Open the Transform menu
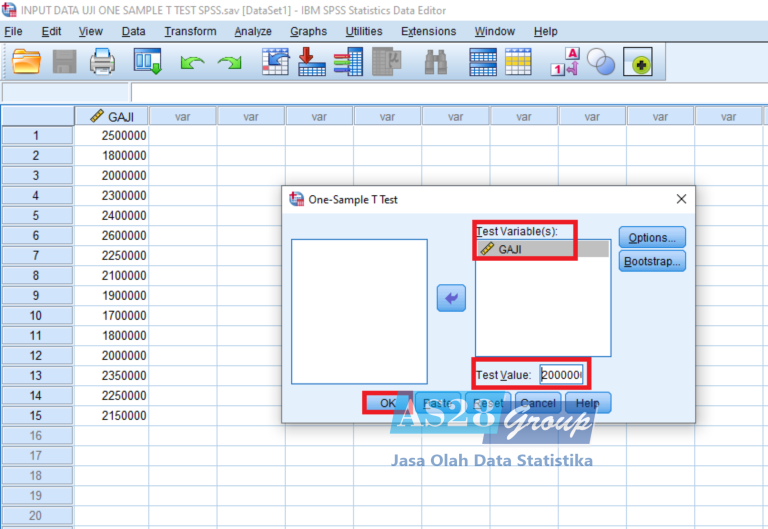 coord(190,32)
